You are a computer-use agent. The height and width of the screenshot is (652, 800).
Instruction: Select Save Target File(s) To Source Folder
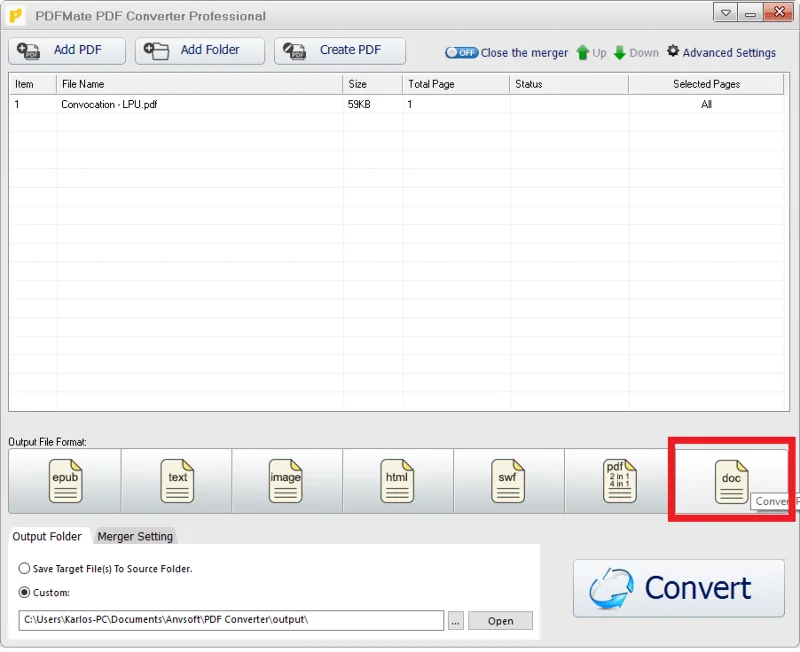106,568
